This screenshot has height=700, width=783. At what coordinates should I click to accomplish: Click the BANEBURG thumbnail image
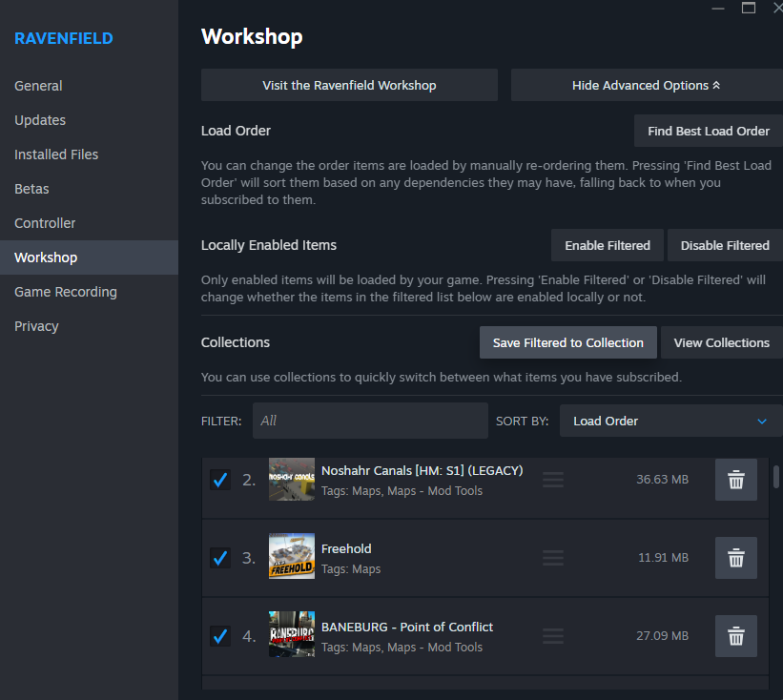click(292, 634)
